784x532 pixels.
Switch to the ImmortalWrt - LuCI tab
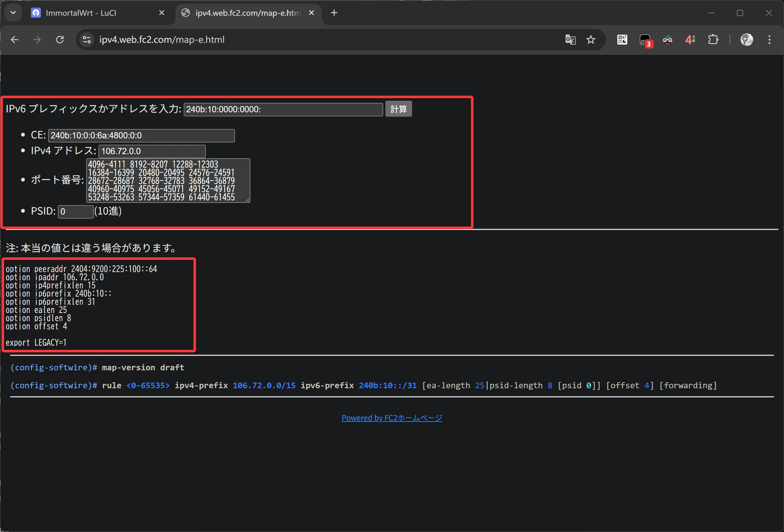pyautogui.click(x=81, y=13)
